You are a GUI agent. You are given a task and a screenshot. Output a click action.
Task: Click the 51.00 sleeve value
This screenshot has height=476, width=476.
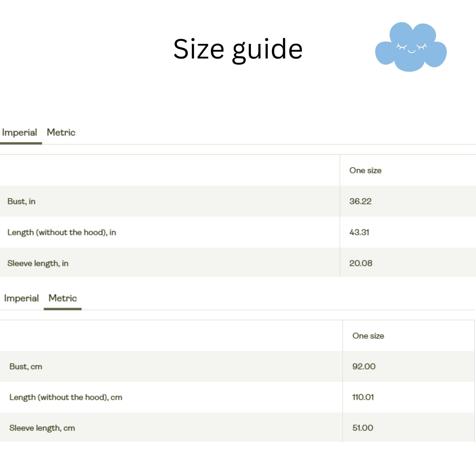pyautogui.click(x=363, y=428)
